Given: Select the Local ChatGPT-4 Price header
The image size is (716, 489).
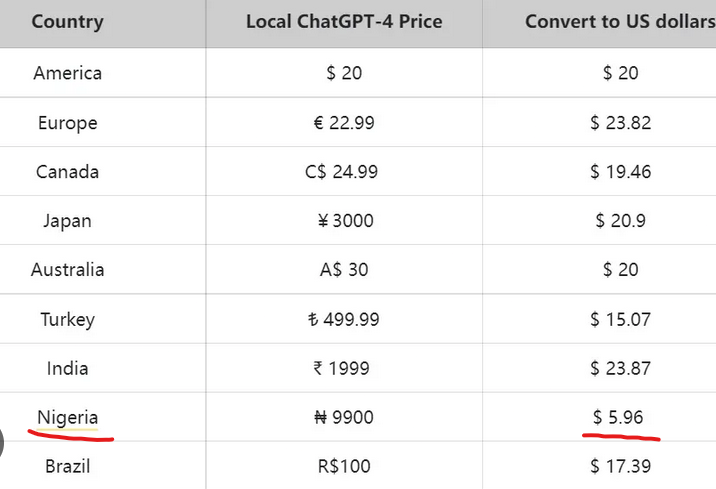Looking at the screenshot, I should click(344, 21).
